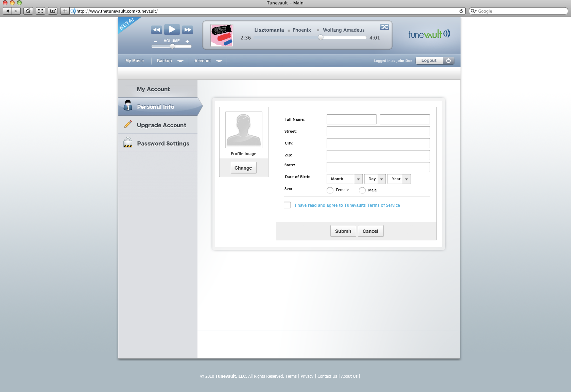Click the Phoenix artist name
Viewport: 571px width, 392px height.
pyautogui.click(x=302, y=30)
